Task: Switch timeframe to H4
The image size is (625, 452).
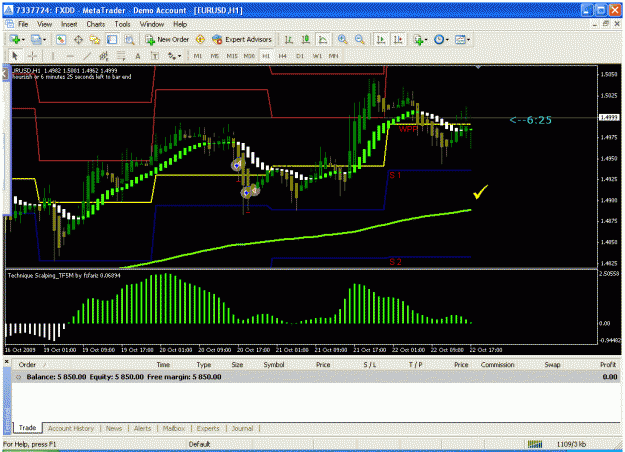Action: [283, 56]
